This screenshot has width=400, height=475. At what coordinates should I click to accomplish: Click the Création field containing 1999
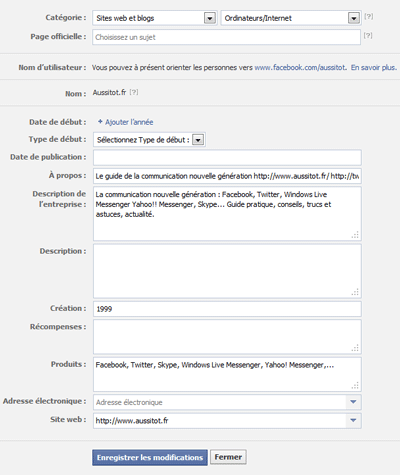pos(227,309)
